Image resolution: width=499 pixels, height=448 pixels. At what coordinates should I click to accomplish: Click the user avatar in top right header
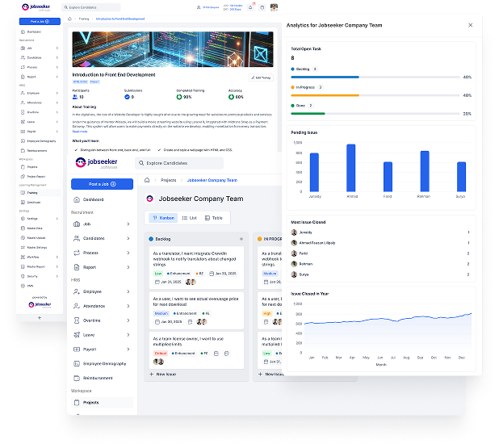pyautogui.click(x=275, y=7)
